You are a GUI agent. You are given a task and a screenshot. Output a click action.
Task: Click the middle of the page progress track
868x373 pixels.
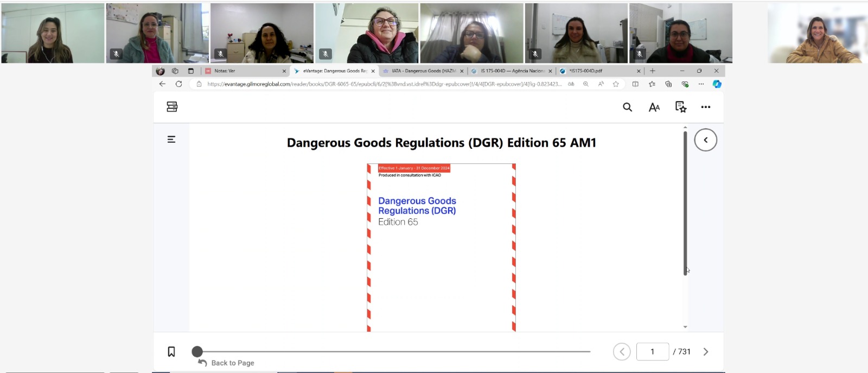394,352
